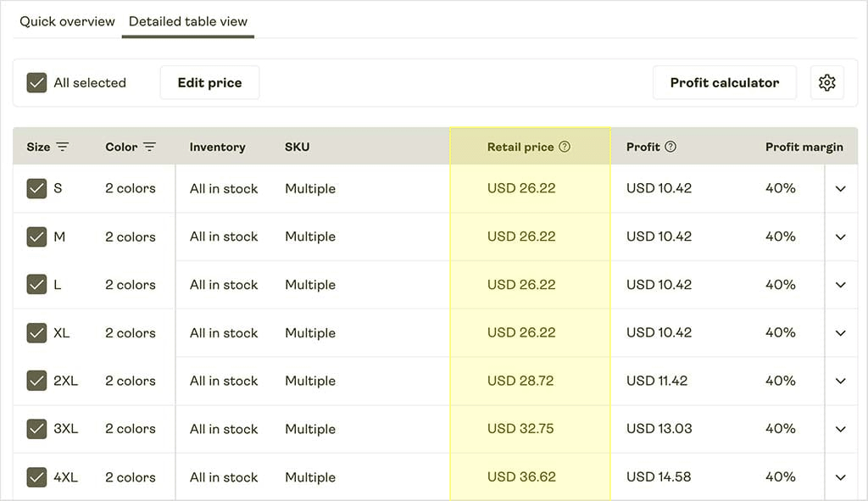Toggle the size L row checkbox
Viewport: 868px width, 501px height.
coord(36,285)
